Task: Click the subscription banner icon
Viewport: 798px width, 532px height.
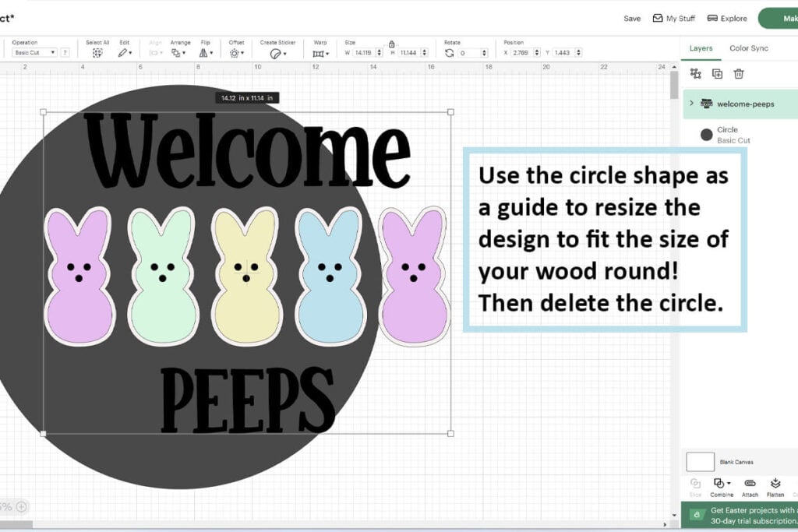Action: pyautogui.click(x=697, y=515)
